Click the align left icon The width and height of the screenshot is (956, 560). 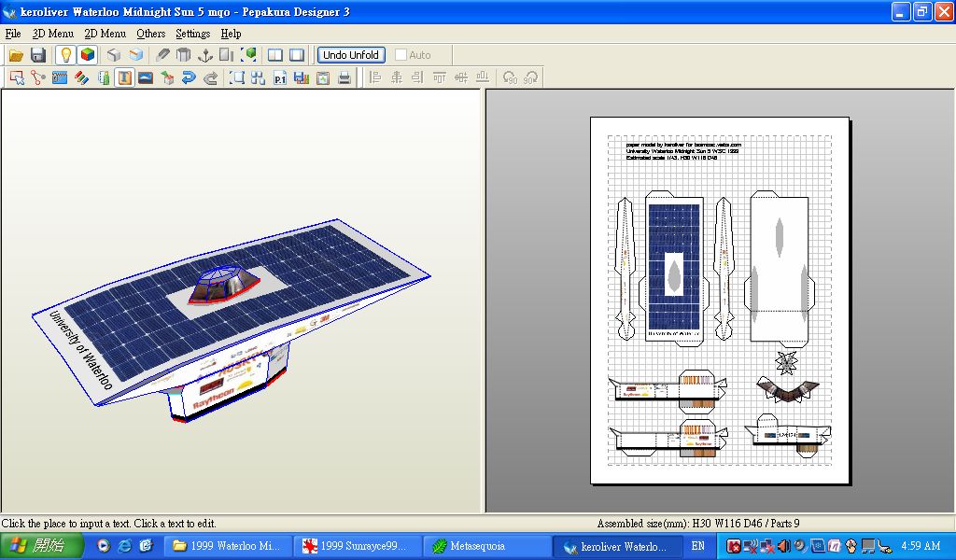(x=375, y=77)
